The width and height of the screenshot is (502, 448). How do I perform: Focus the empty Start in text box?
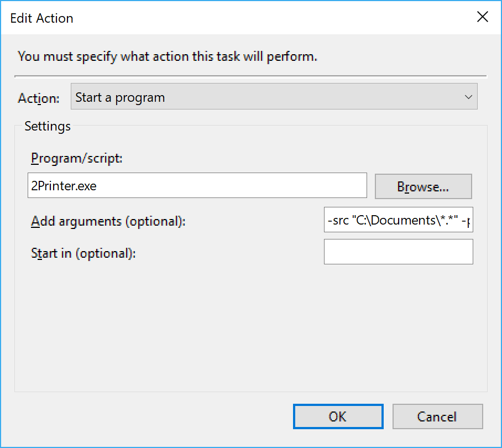pyautogui.click(x=398, y=252)
